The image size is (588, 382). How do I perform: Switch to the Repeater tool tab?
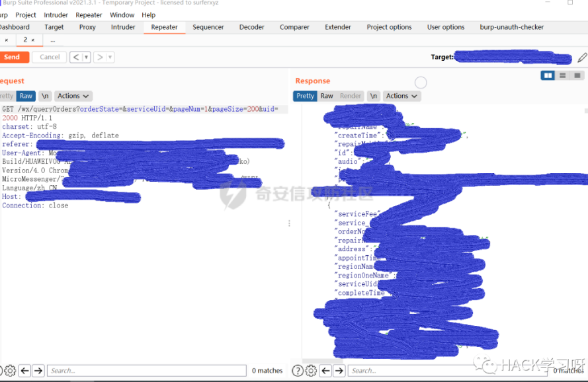(164, 27)
